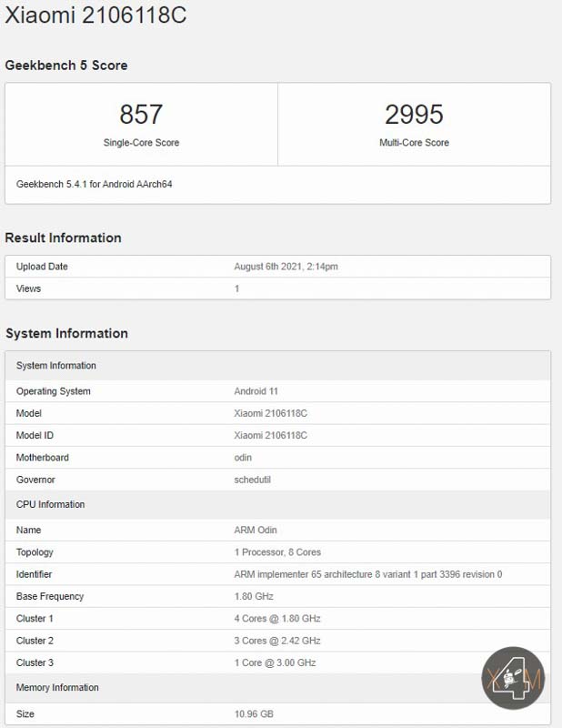Viewport: 562px width, 728px height.
Task: Select the Android 11 value
Action: (256, 391)
